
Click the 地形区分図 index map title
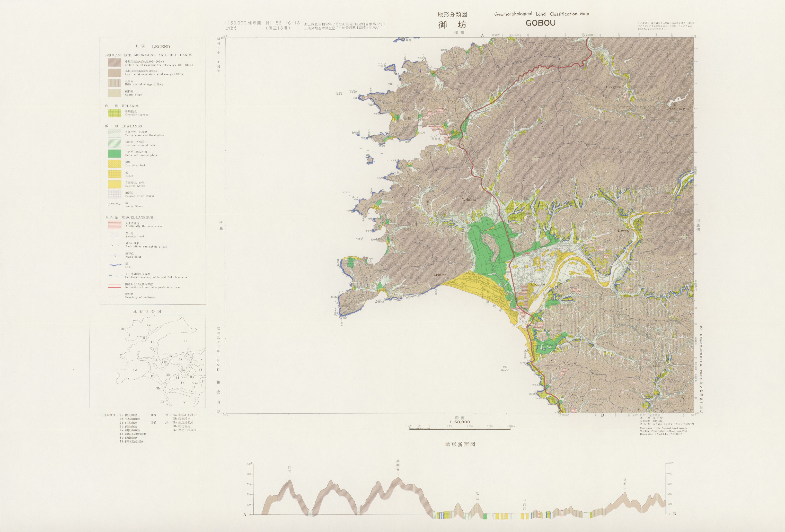coord(147,312)
